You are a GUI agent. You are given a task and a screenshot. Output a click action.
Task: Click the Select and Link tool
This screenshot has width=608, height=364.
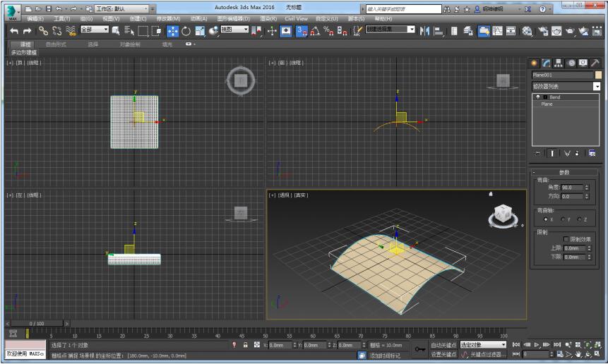pos(43,31)
